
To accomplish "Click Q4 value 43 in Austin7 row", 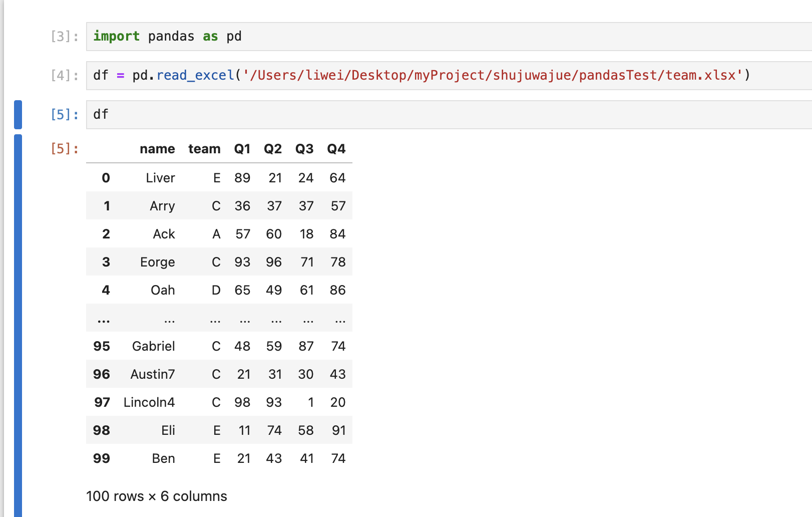I will click(337, 374).
